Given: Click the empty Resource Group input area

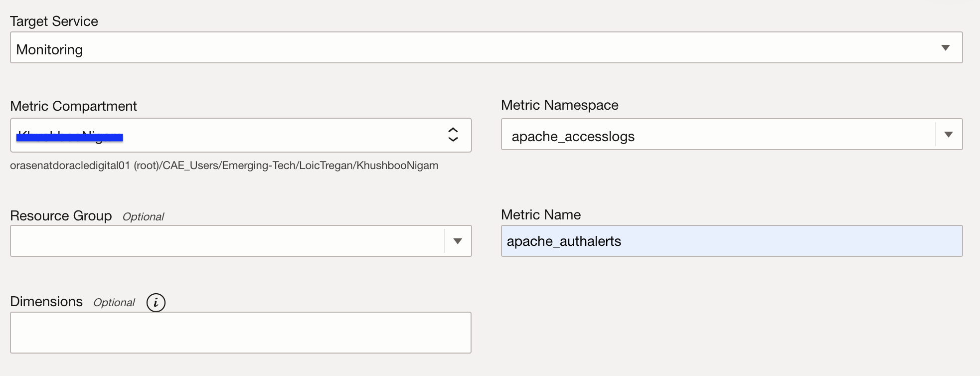Looking at the screenshot, I should 227,241.
